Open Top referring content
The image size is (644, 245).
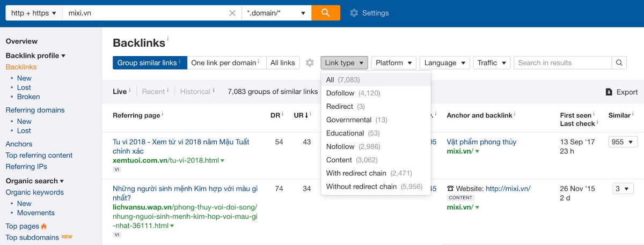point(39,155)
